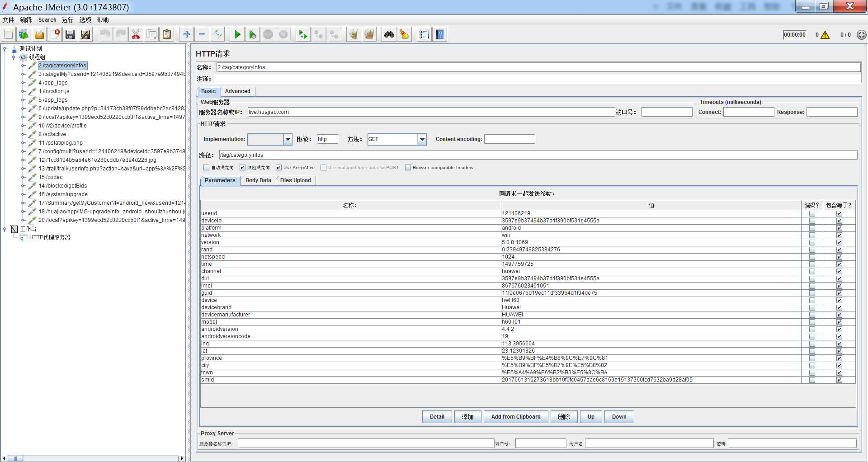Toggle the first redirect checkbox left of Use KeepAlive
Image resolution: width=868 pixels, height=462 pixels.
207,167
